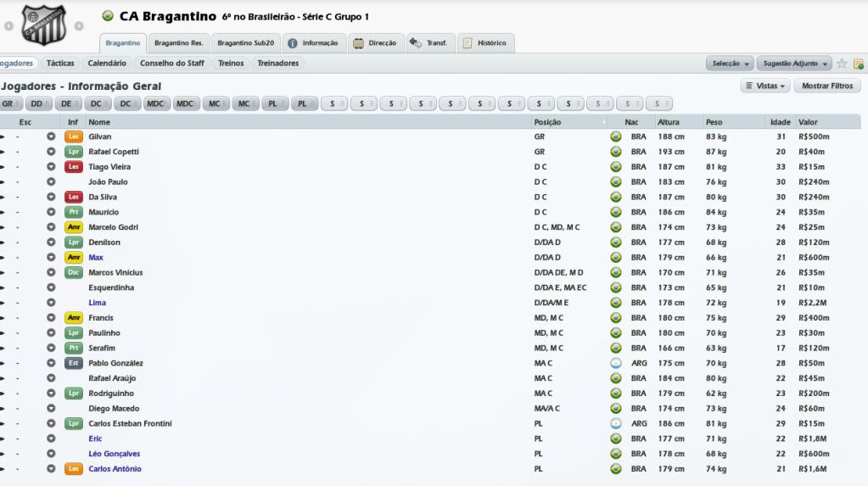Image resolution: width=868 pixels, height=486 pixels.
Task: Click the forward navigation arrow beside crest
Action: 78,25
